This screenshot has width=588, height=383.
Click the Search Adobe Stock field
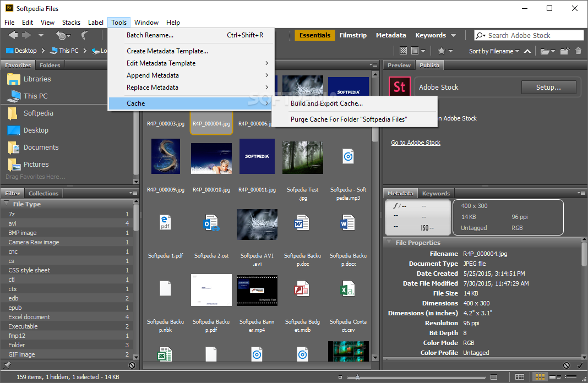529,35
